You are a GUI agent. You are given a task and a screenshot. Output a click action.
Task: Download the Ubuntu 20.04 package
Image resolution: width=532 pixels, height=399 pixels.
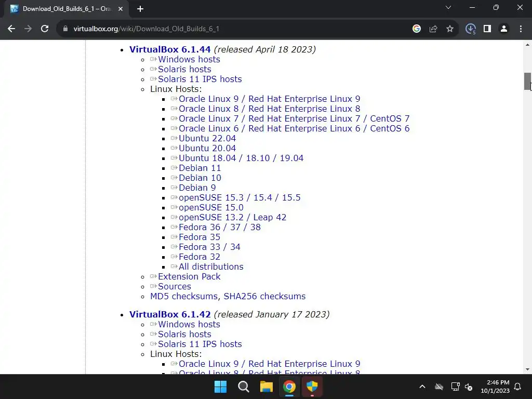(x=207, y=148)
